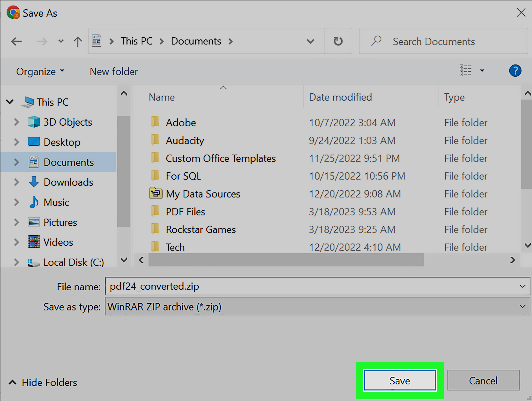Screen dimensions: 532x401
Task: Click the Cancel button
Action: pos(483,381)
